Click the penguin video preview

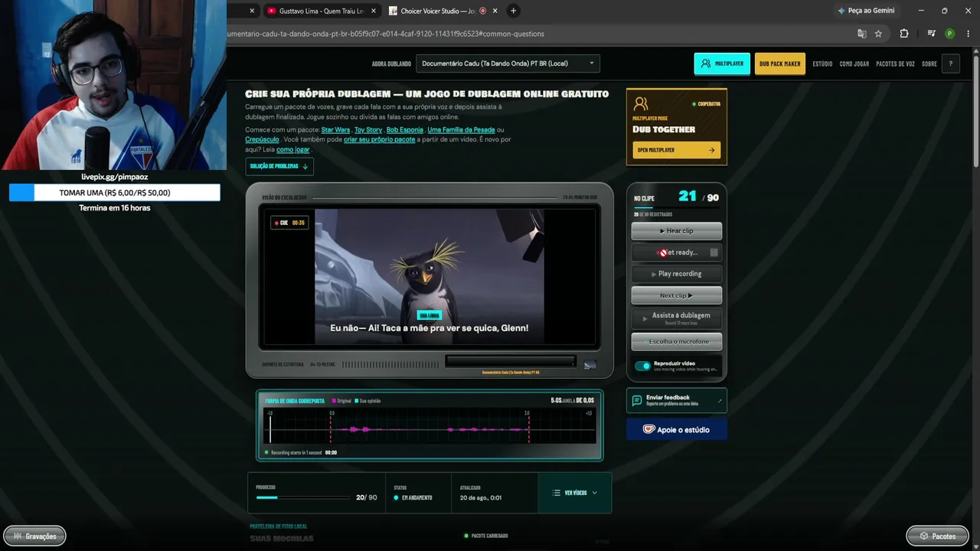[430, 276]
